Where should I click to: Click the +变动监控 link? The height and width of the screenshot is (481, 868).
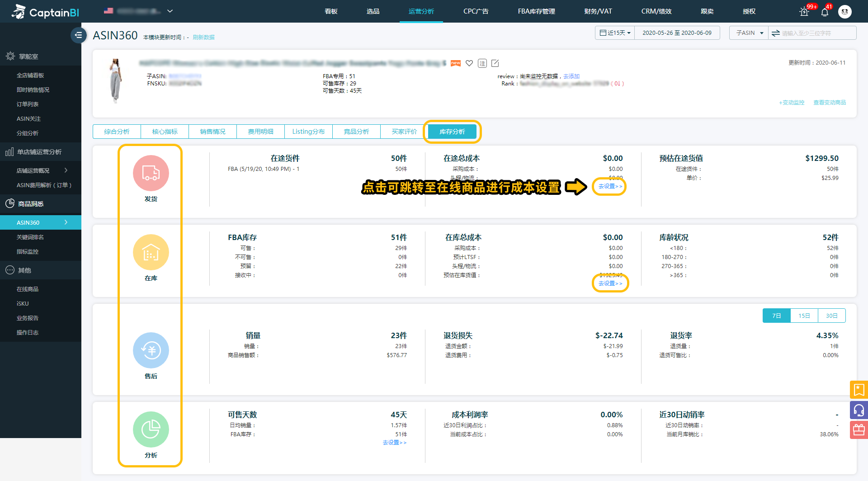[792, 103]
